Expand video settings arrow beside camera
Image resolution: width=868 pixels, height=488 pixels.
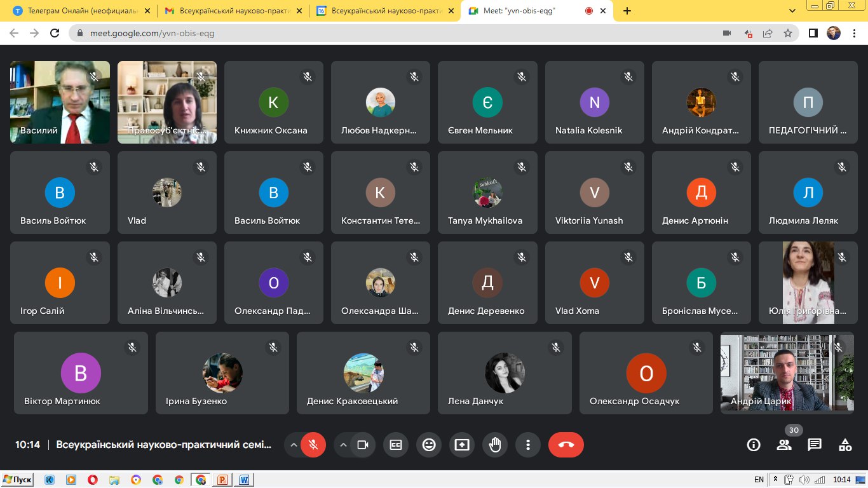click(344, 445)
